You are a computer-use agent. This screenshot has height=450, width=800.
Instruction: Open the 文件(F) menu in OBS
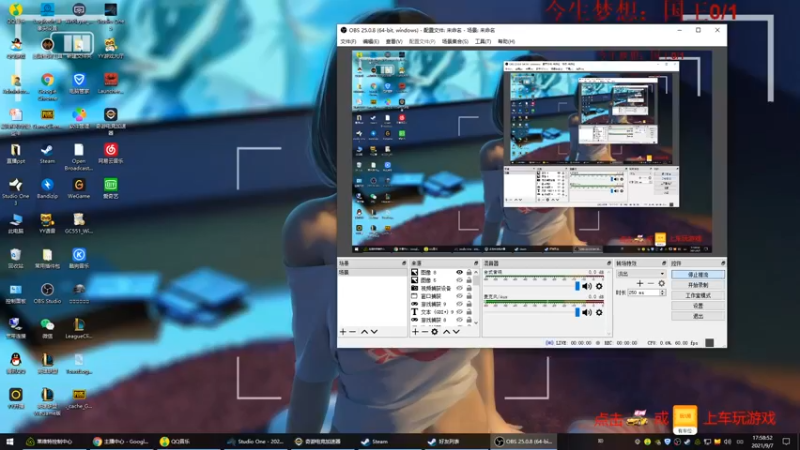tap(348, 41)
